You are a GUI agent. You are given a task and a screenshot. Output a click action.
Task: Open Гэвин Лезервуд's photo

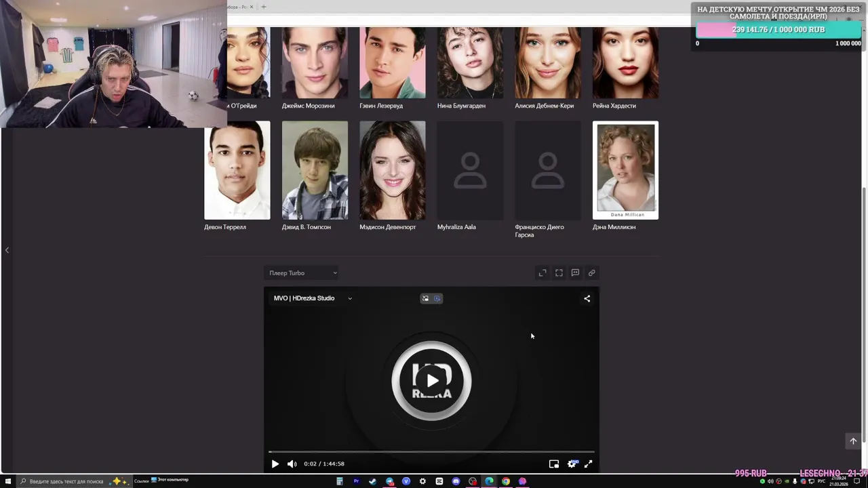click(x=393, y=62)
